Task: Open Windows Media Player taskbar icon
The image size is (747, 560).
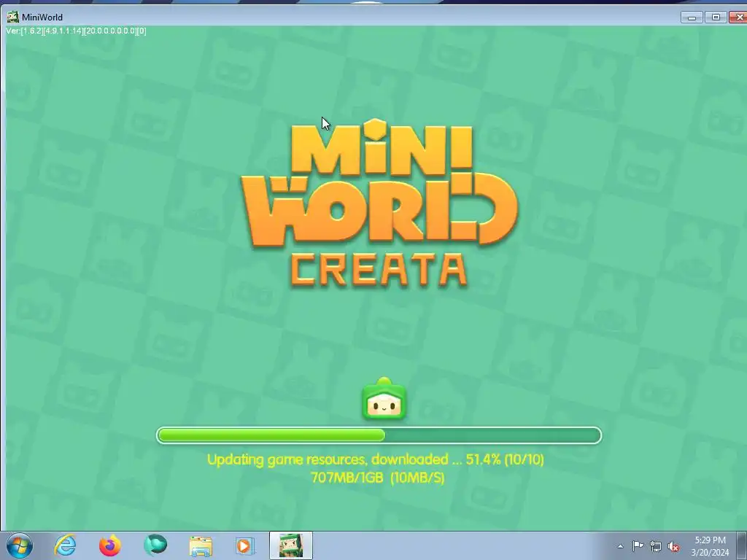Action: point(245,545)
